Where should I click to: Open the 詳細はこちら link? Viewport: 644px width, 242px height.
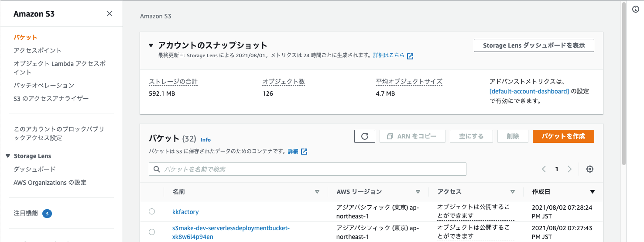(x=388, y=56)
